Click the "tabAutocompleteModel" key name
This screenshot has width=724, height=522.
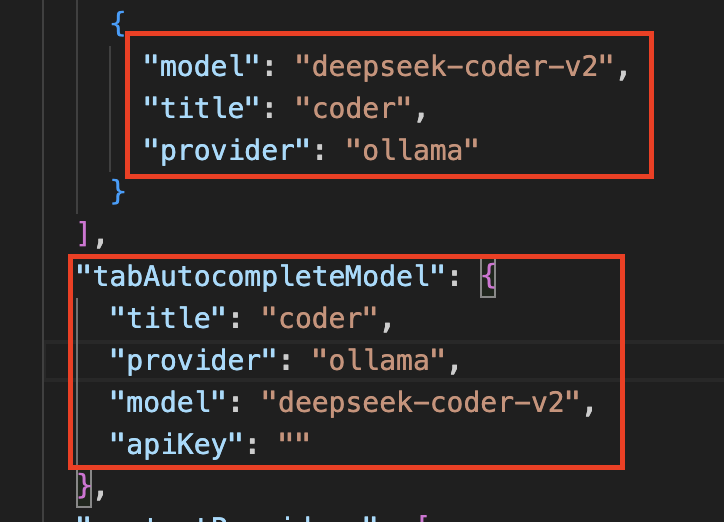point(260,278)
